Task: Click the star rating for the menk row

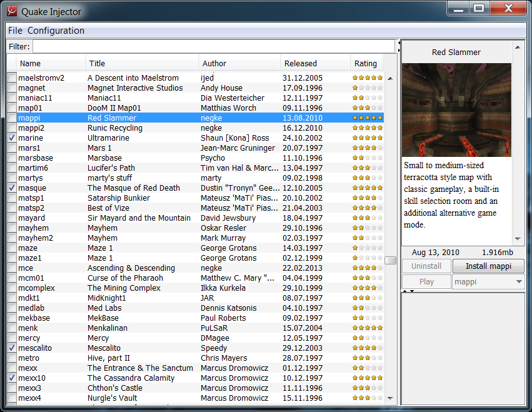Action: [x=368, y=328]
